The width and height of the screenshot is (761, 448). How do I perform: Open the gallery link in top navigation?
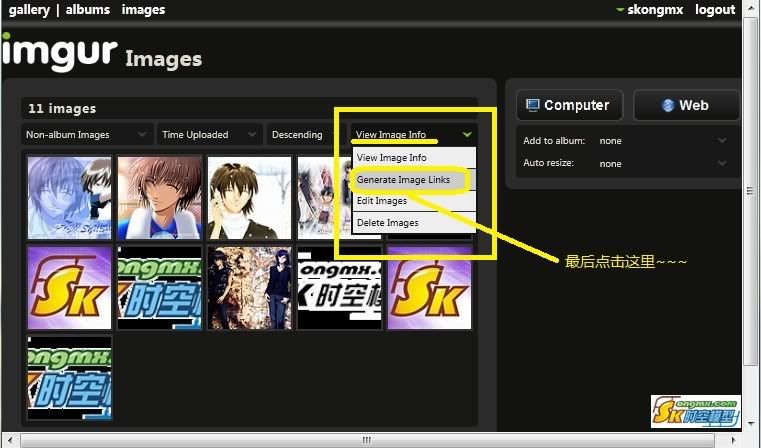(29, 10)
